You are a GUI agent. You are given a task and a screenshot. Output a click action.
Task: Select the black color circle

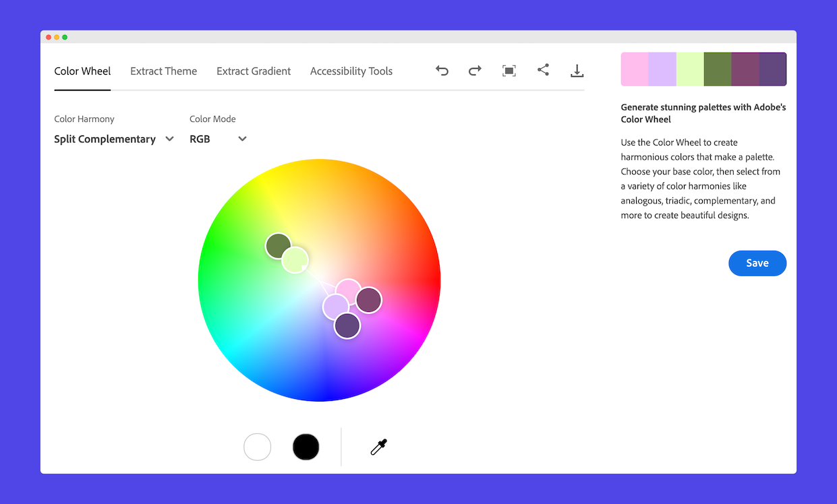pos(306,447)
